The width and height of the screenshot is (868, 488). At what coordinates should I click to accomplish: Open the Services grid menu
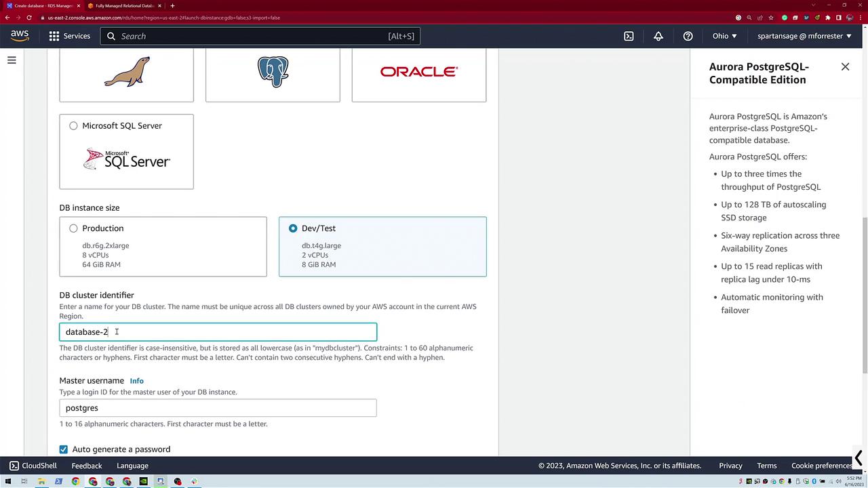54,36
